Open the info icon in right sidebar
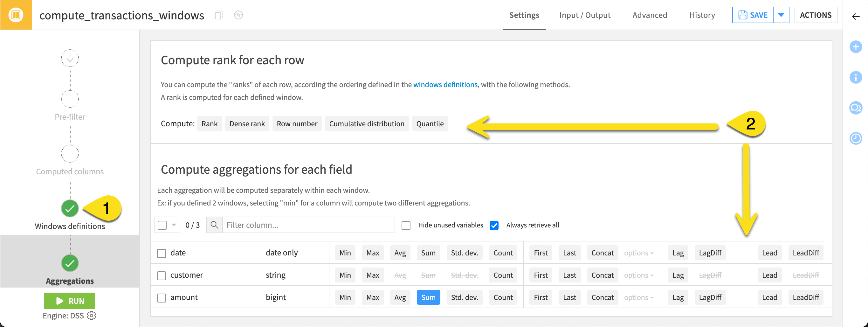The width and height of the screenshot is (868, 327). pyautogui.click(x=856, y=77)
